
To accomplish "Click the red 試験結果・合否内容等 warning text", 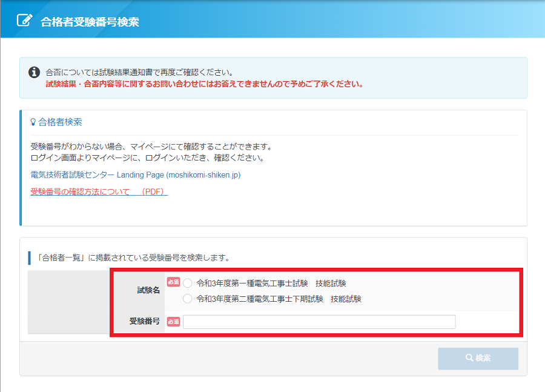I will pos(204,84).
